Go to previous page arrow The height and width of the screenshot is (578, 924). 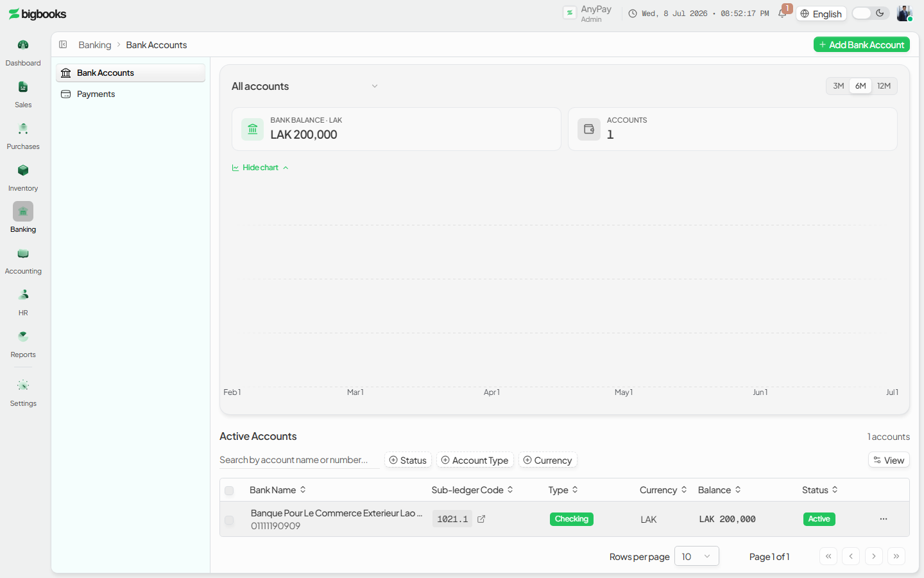pos(851,556)
